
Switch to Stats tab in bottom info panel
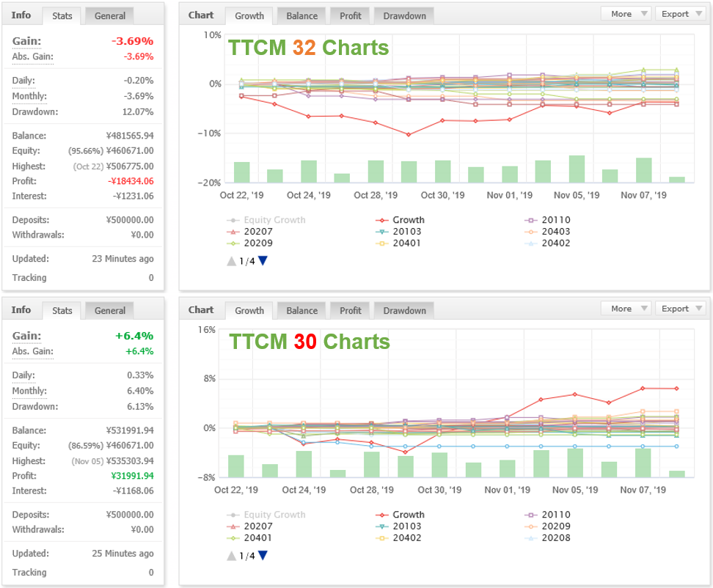click(62, 311)
